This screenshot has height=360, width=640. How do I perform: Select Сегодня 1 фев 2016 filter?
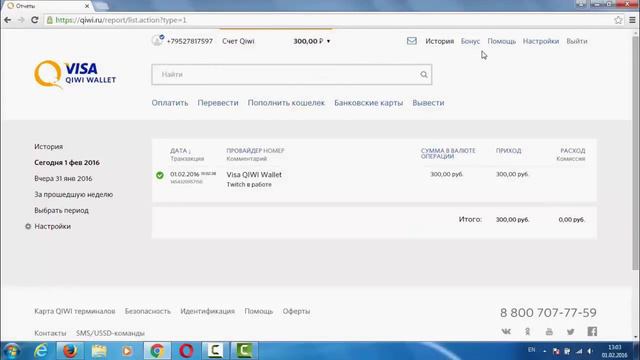(67, 162)
